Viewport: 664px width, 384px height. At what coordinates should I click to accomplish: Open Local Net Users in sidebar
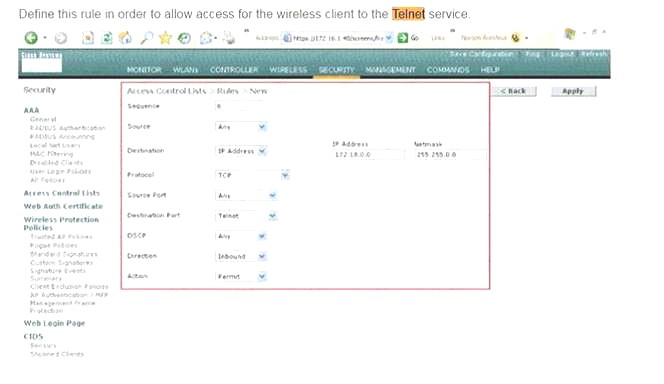point(55,146)
